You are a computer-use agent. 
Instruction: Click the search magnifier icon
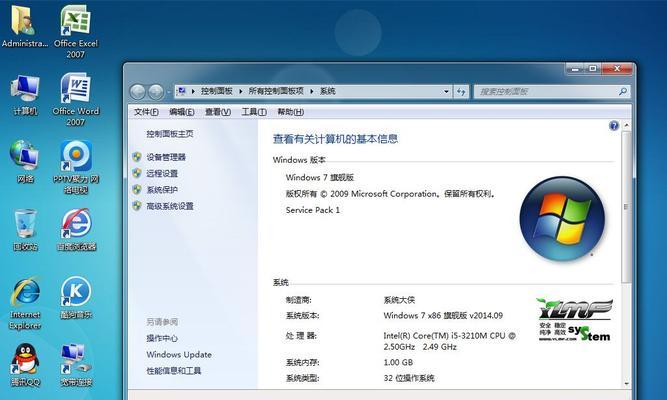tap(622, 91)
